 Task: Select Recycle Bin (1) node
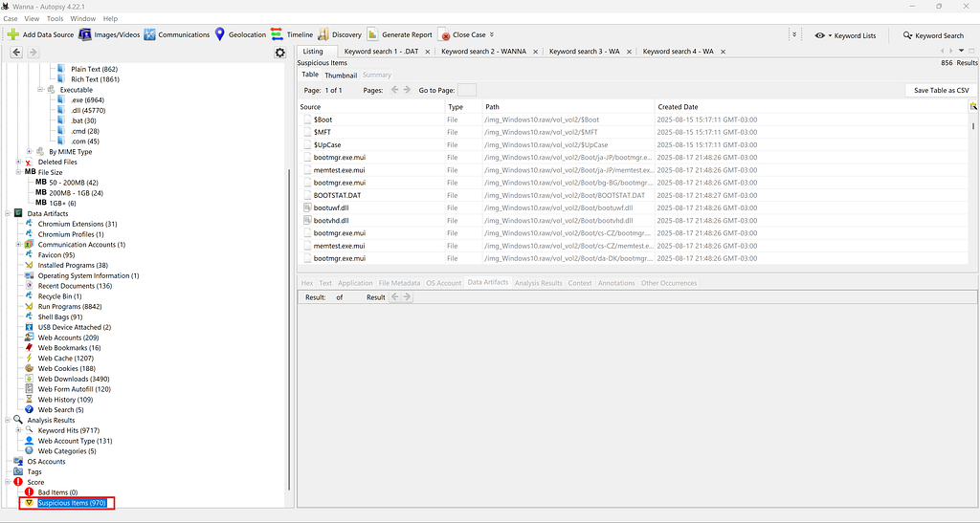(x=59, y=296)
